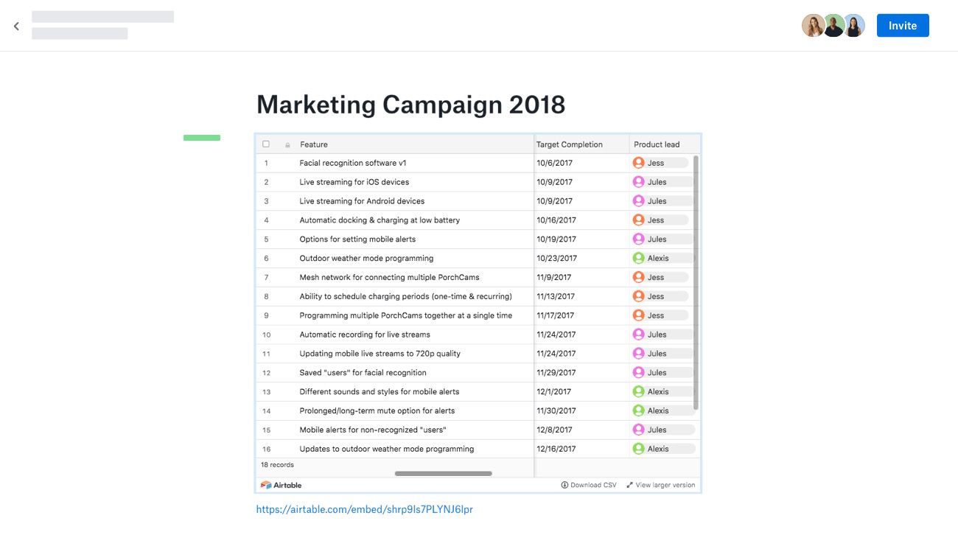Click the horizontal scrollbar of the table
The image size is (958, 560).
point(443,474)
